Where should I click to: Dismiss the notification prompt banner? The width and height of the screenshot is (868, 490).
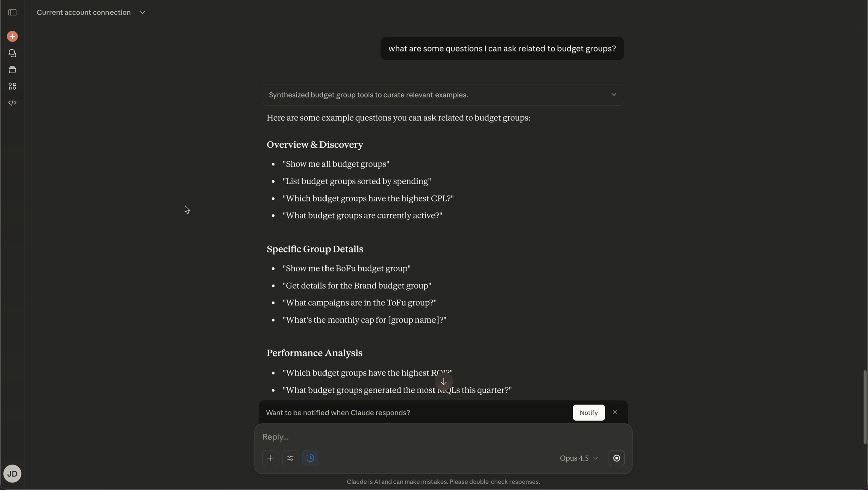[615, 412]
